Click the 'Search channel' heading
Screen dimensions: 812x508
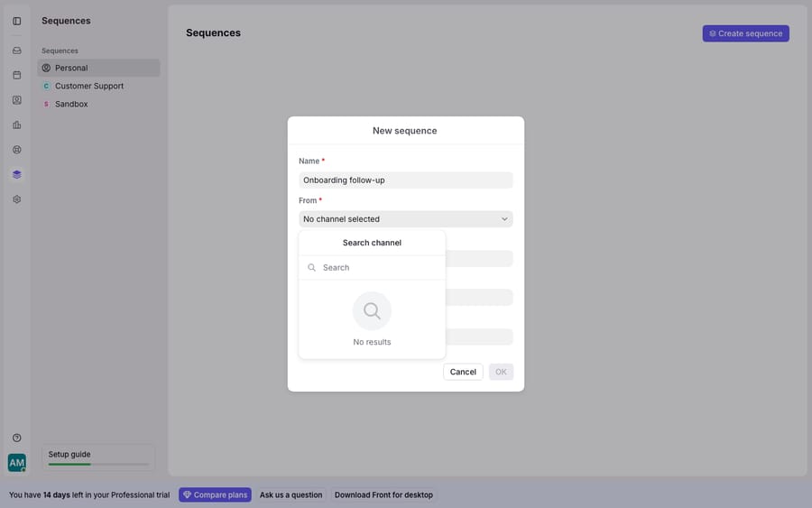(372, 243)
